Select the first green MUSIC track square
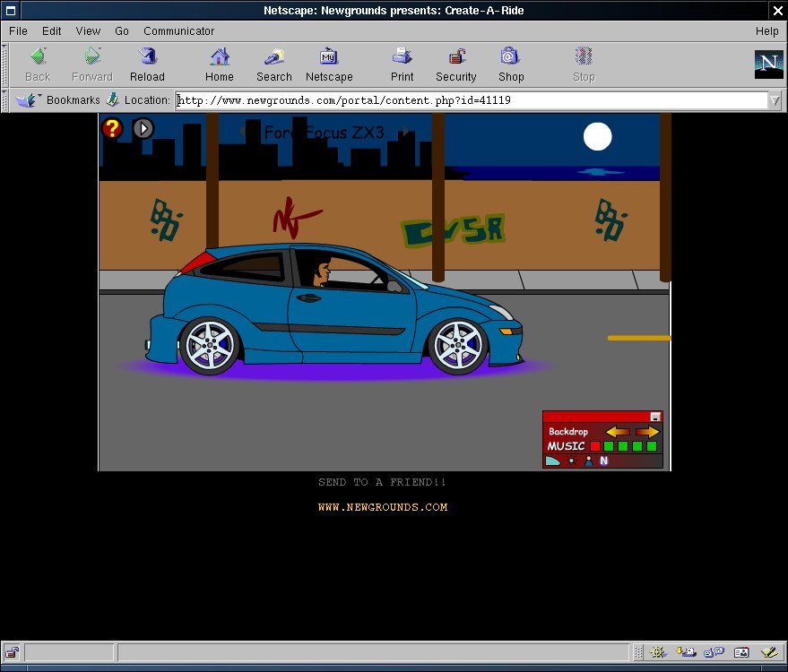 tap(609, 446)
